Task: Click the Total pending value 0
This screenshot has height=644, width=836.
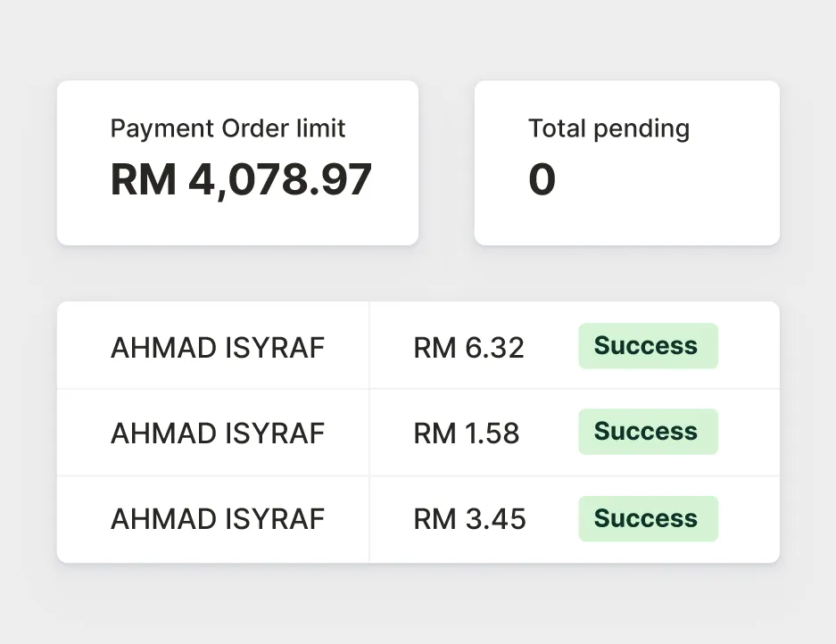Action: tap(542, 180)
